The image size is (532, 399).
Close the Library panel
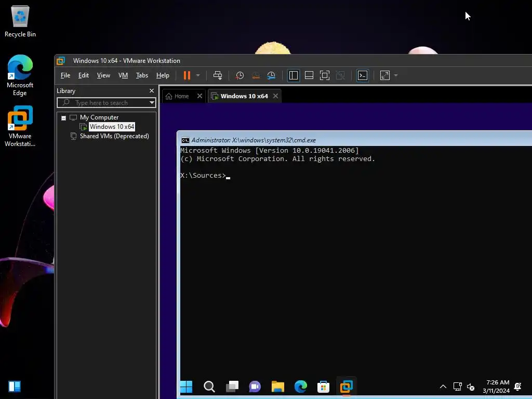152,90
